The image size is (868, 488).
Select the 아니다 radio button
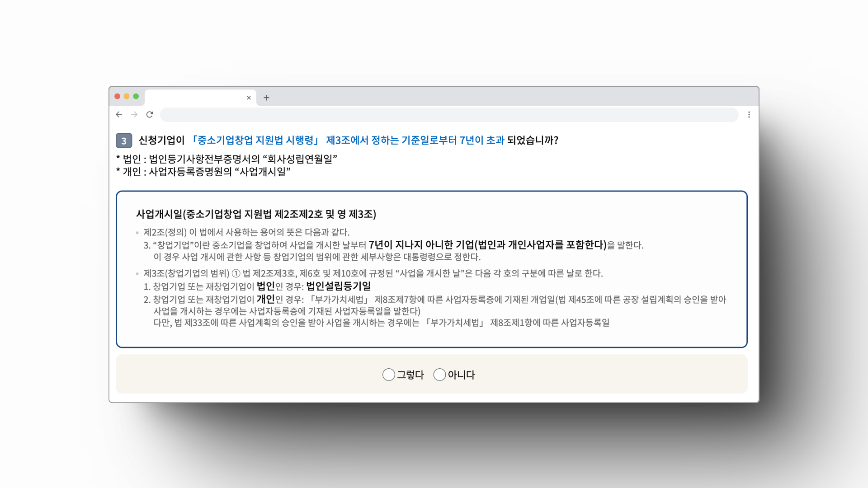439,375
